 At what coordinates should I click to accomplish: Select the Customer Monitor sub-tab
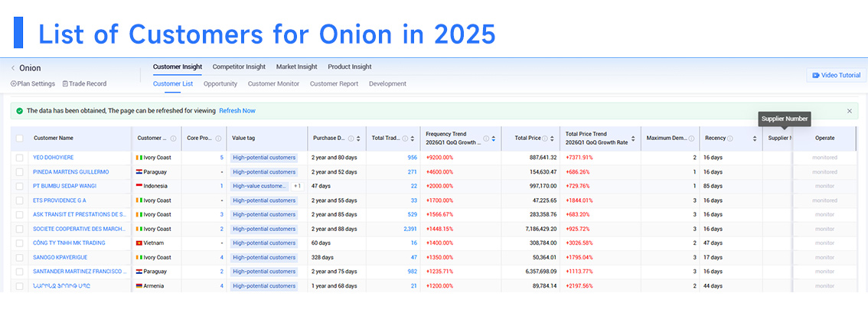pyautogui.click(x=273, y=83)
